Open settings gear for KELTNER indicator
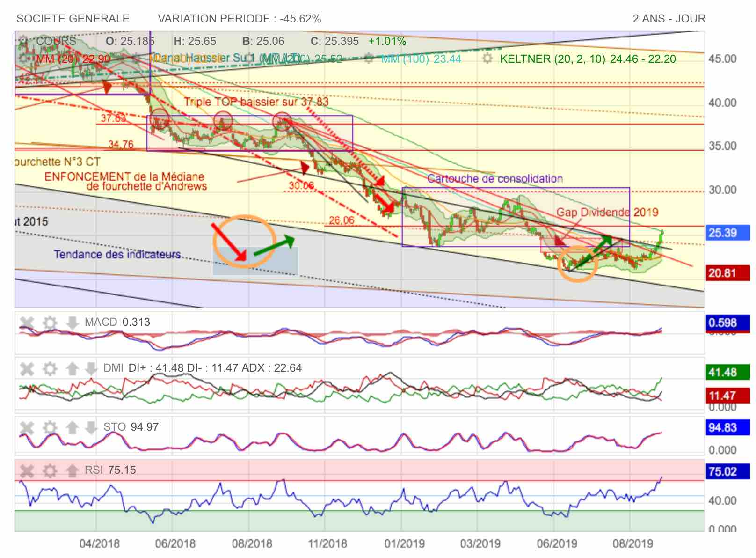 487,59
